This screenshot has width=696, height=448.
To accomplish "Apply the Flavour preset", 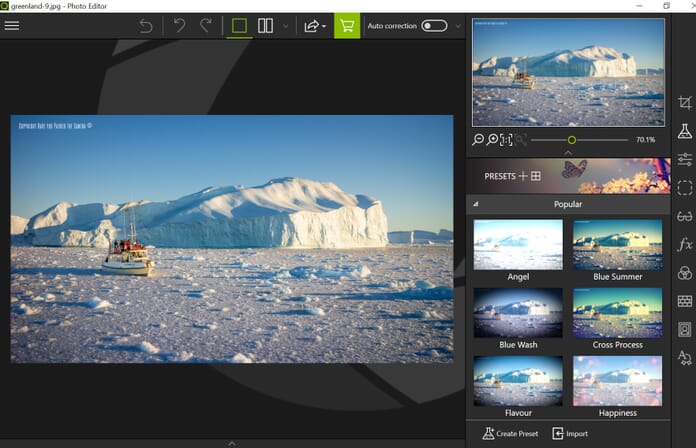I will coord(518,387).
